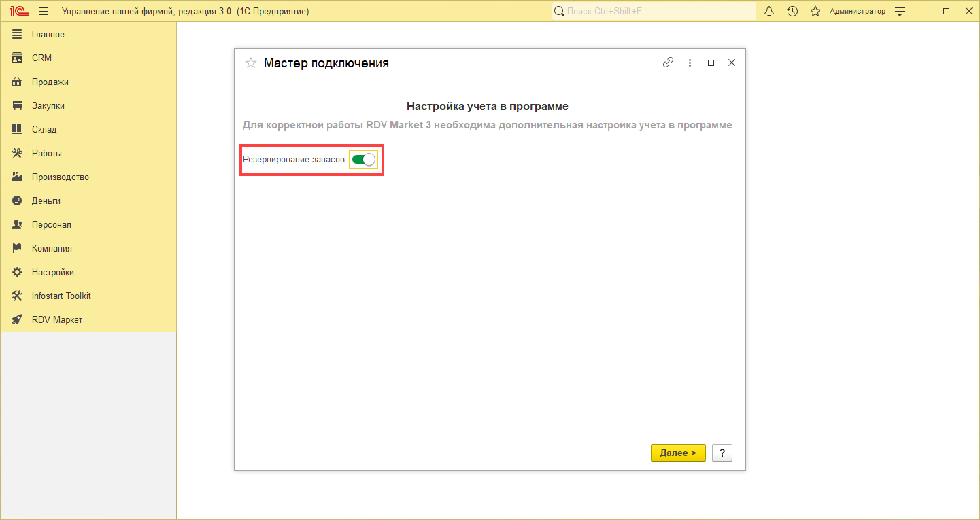This screenshot has height=520, width=980.
Task: Click the Закупки cart icon
Action: 18,105
